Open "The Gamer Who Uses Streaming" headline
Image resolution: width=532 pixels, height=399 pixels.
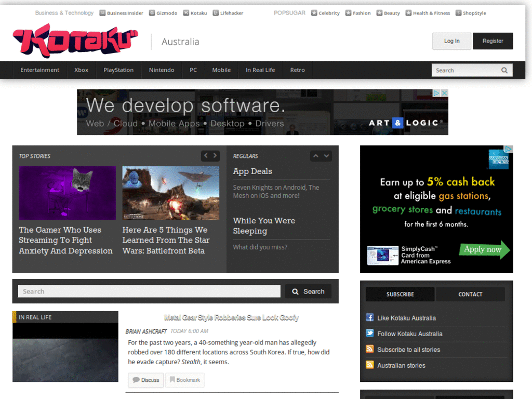pyautogui.click(x=65, y=240)
